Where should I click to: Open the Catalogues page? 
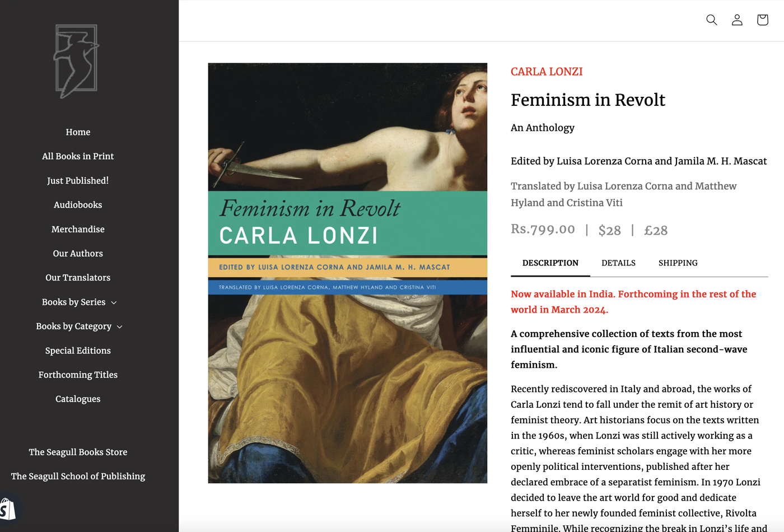[78, 399]
